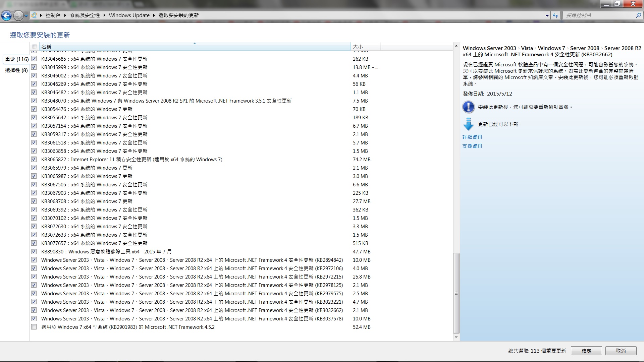Select KB3046002 security update row
The height and width of the screenshot is (362, 644).
click(x=241, y=76)
